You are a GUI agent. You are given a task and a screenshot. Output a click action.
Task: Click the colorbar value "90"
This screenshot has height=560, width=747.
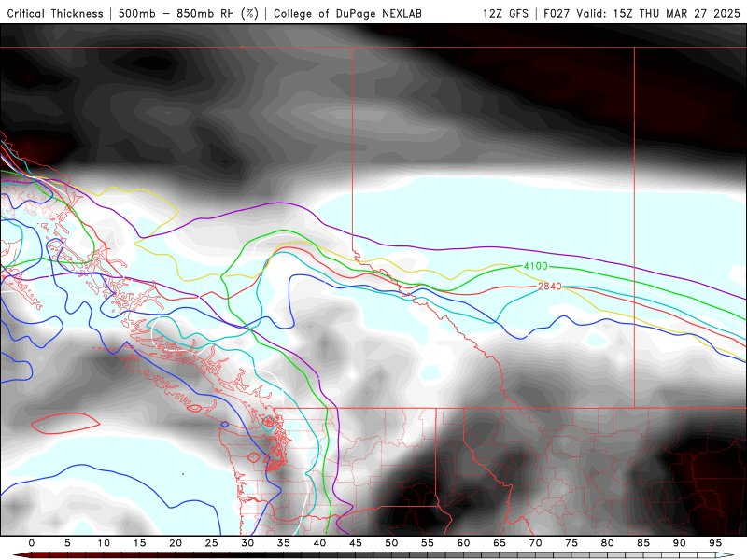coord(680,543)
